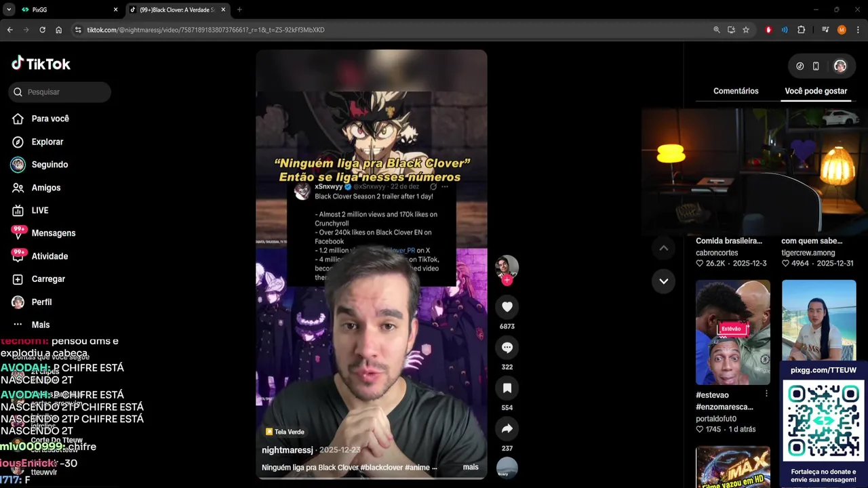
Task: Select the Black Clover TikTok browser tab
Action: 178,9
